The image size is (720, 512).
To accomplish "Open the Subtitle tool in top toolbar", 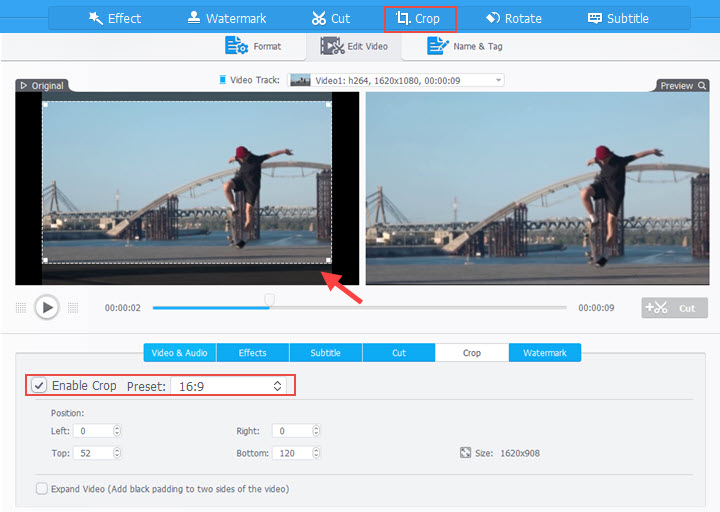I will point(618,18).
